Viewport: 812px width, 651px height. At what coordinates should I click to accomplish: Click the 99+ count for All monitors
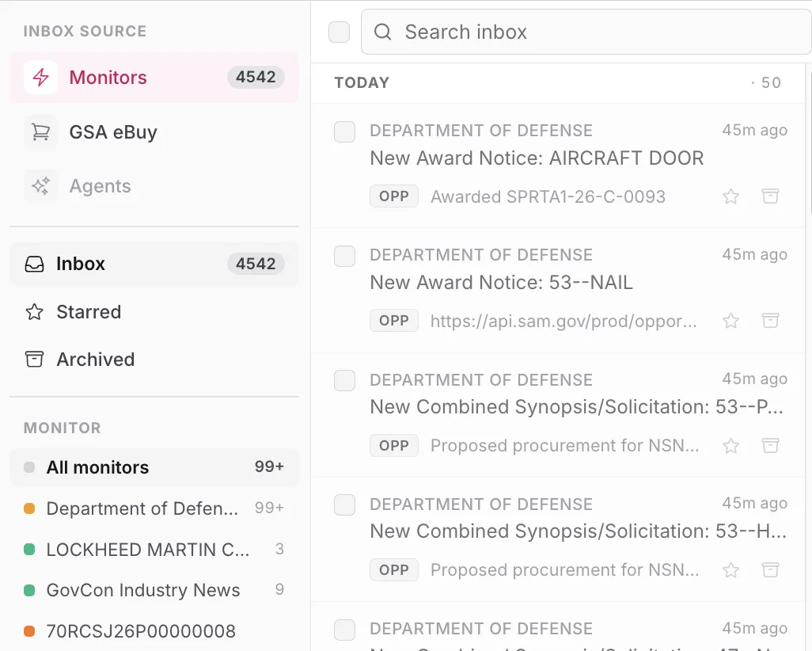click(x=269, y=466)
